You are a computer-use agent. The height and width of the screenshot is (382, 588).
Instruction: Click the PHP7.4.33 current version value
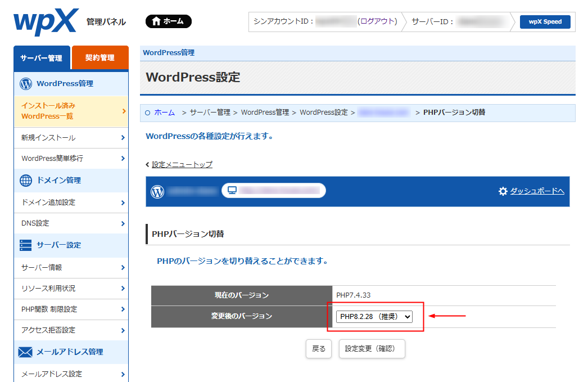tap(353, 295)
